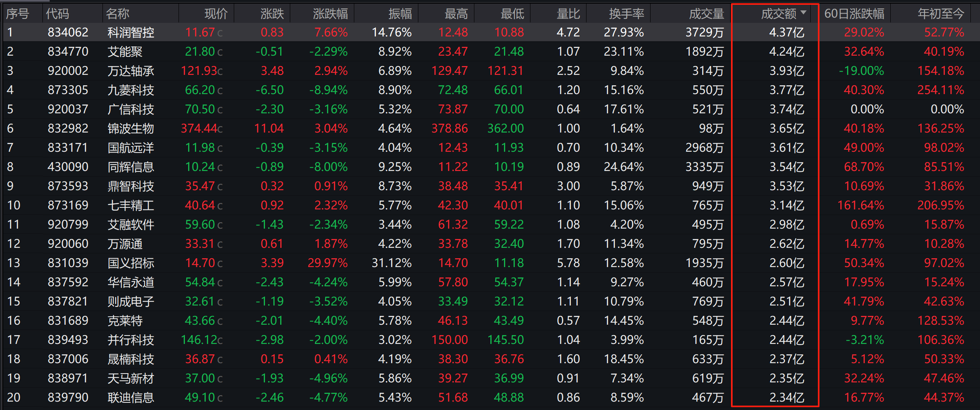Select stock name 联迪信息
The width and height of the screenshot is (980, 410).
(x=131, y=397)
